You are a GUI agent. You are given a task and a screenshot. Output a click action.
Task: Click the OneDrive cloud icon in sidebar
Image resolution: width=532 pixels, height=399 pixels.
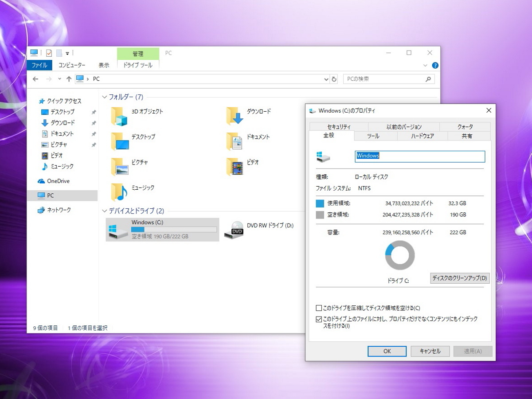point(41,181)
